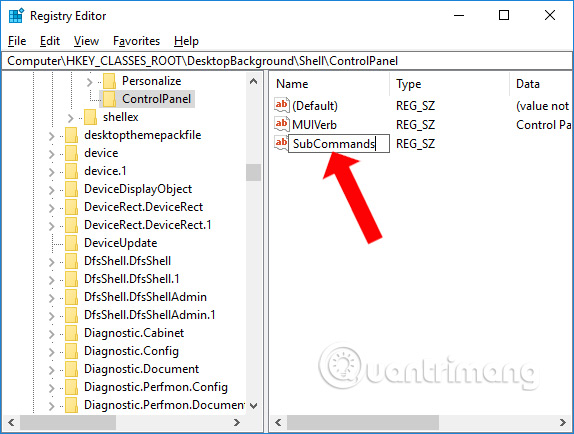Expand the device key
The height and width of the screenshot is (434, 574).
pos(52,154)
